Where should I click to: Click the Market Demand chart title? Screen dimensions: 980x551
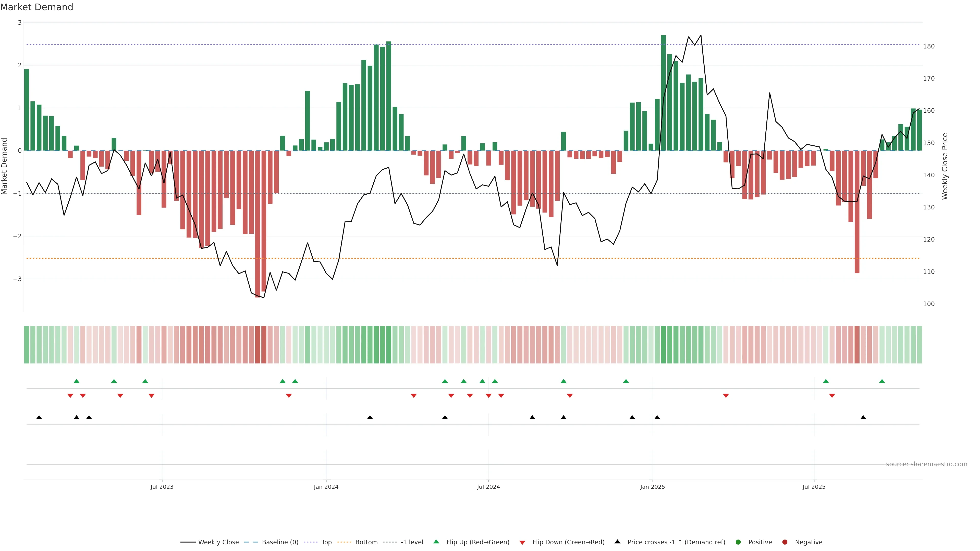pos(36,7)
